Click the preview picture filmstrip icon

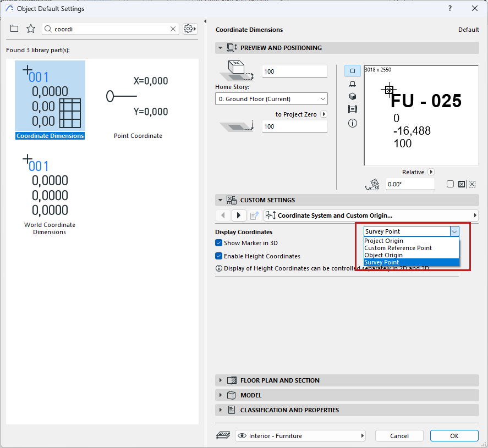coord(353,109)
